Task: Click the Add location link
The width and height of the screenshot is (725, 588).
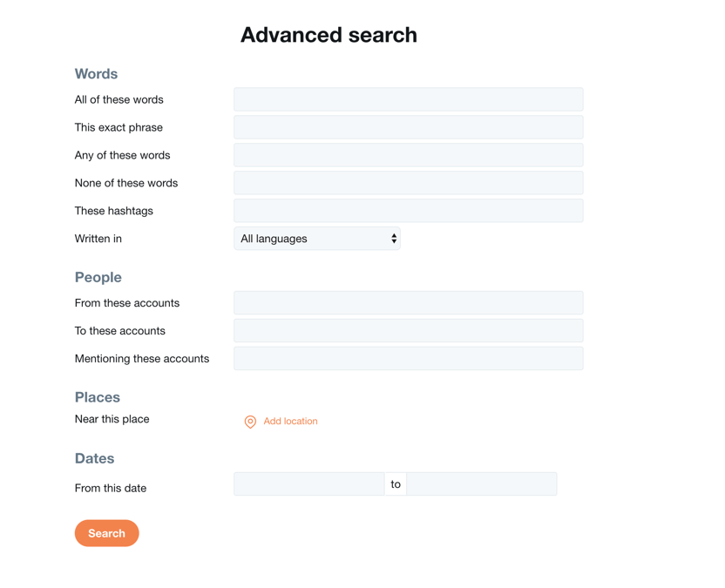Action: pos(290,421)
